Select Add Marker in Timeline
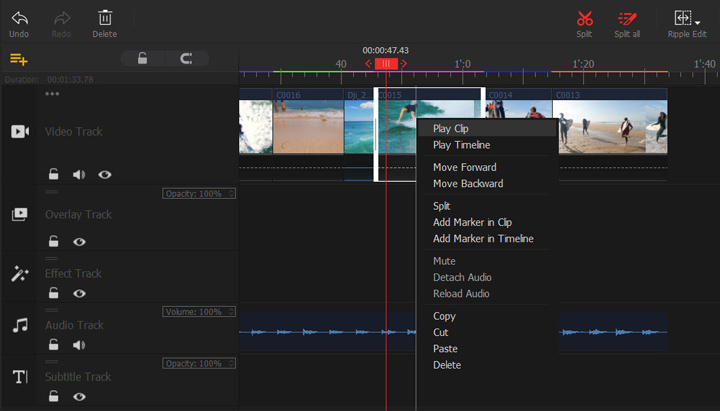The height and width of the screenshot is (411, 720). [x=483, y=239]
